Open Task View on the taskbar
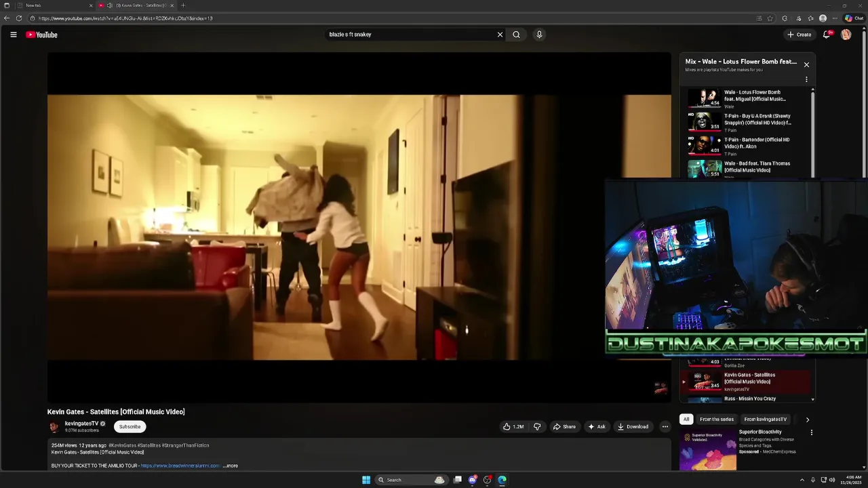The image size is (868, 488). click(458, 480)
